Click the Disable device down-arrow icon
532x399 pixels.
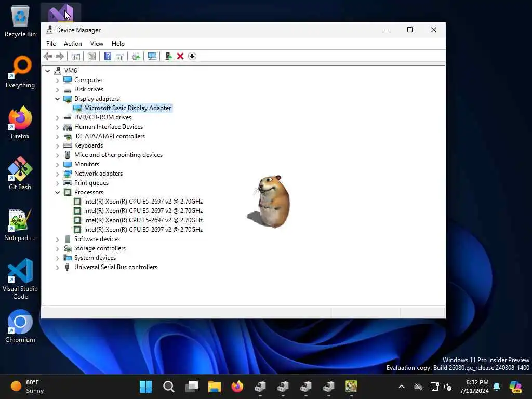click(x=192, y=56)
